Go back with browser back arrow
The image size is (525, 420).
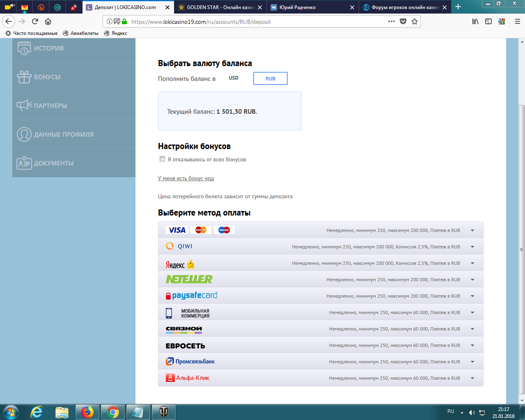point(9,21)
